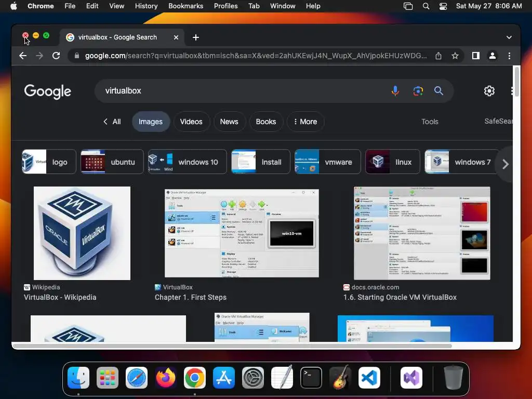Open the SafeSearch setting

[498, 121]
